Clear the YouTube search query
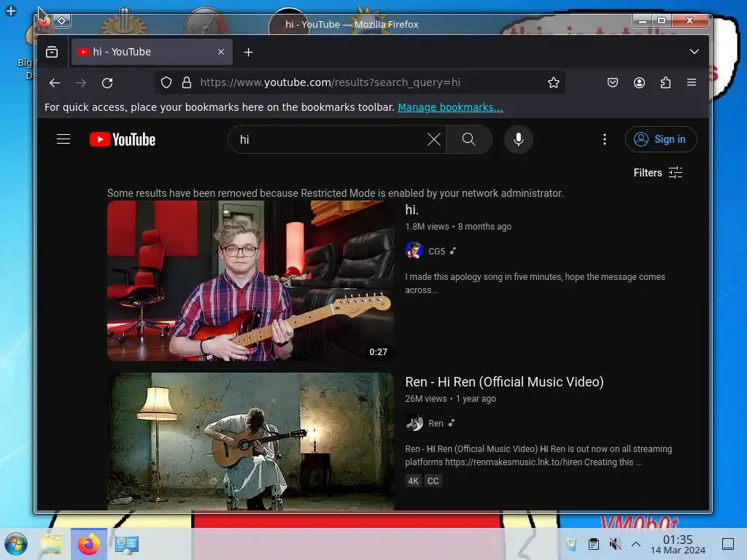This screenshot has height=560, width=747. [x=433, y=139]
